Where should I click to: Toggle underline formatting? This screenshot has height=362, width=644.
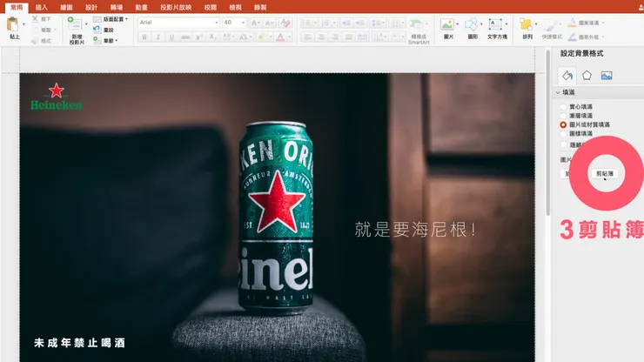coord(171,37)
